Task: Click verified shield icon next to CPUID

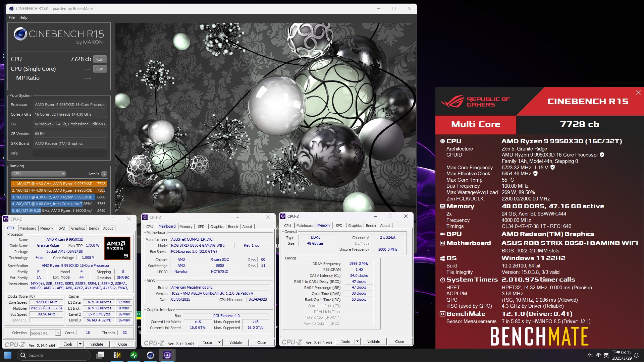Action: coord(602,155)
